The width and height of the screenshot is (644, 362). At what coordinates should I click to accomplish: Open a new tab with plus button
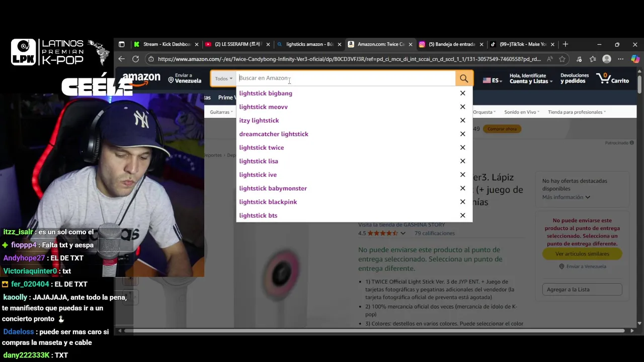566,44
